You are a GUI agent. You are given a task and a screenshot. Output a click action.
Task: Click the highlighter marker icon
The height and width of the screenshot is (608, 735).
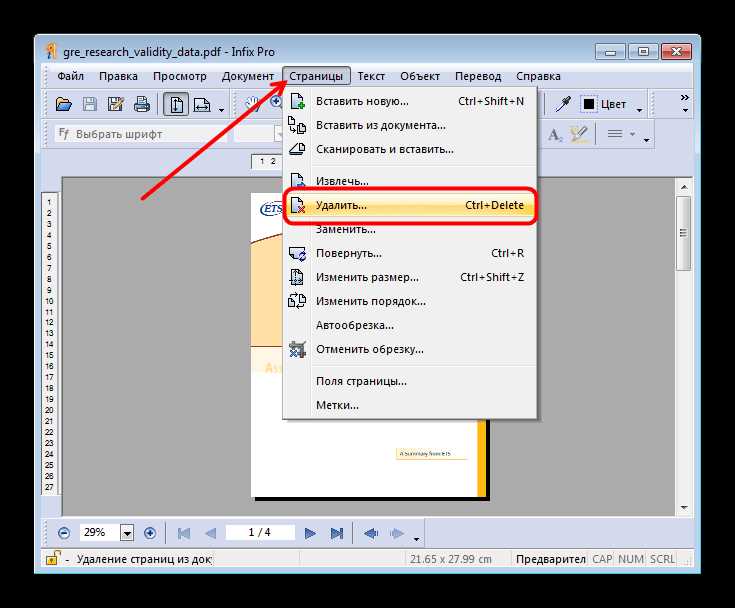579,135
